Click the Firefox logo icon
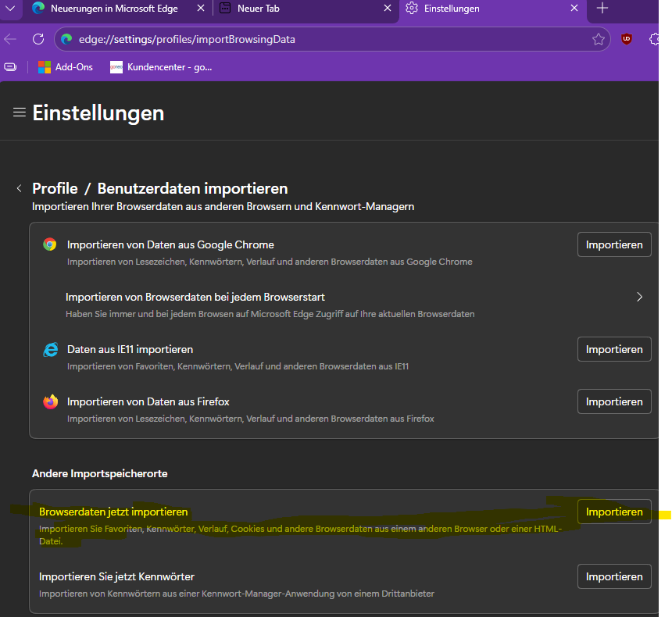 point(50,402)
